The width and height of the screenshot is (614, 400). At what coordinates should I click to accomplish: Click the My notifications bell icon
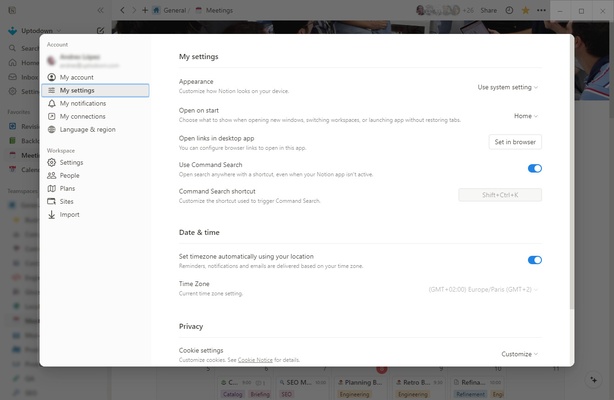(x=51, y=103)
